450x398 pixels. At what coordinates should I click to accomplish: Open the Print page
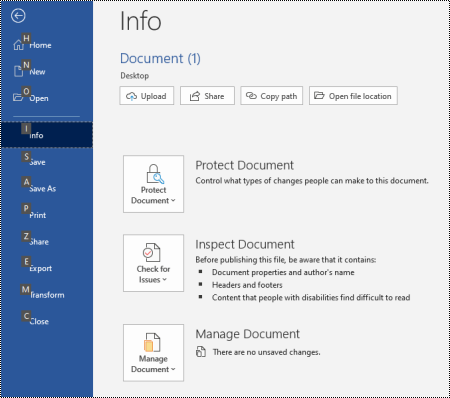coord(47,215)
